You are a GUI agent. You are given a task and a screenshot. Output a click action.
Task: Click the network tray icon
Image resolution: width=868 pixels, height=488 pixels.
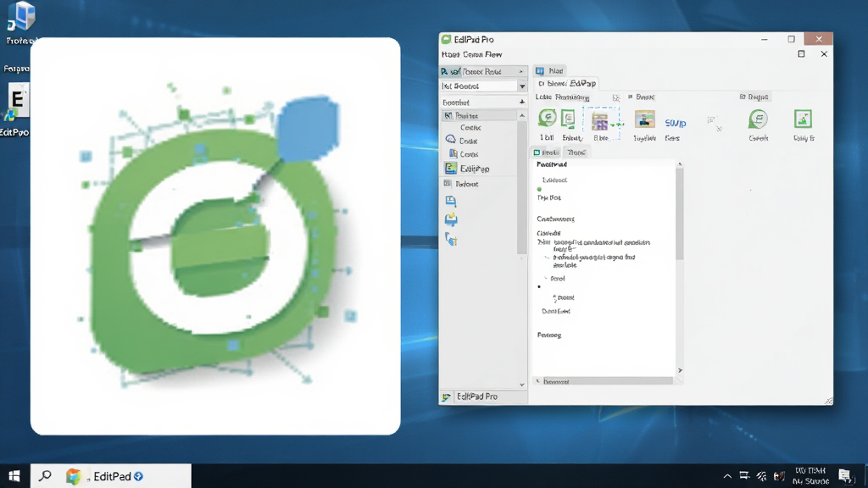[744, 476]
